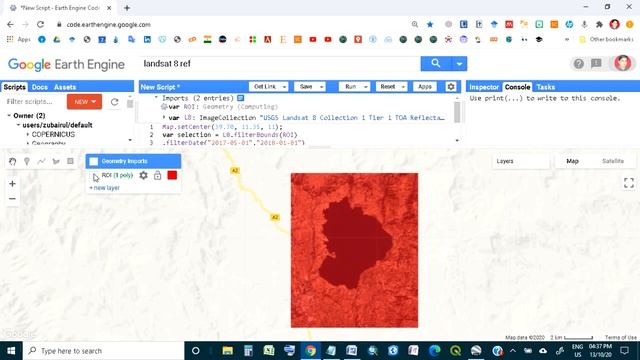Click the imports show-source icon

tap(240, 98)
